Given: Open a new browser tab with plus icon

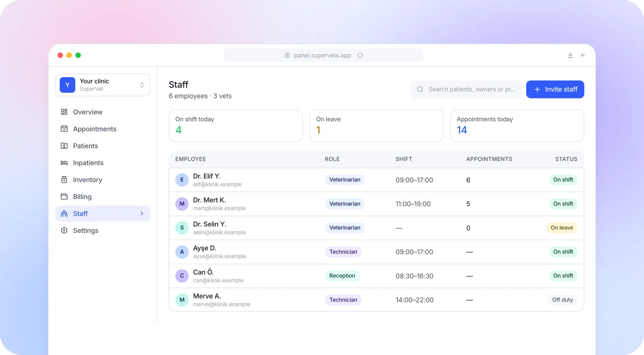Looking at the screenshot, I should (582, 55).
